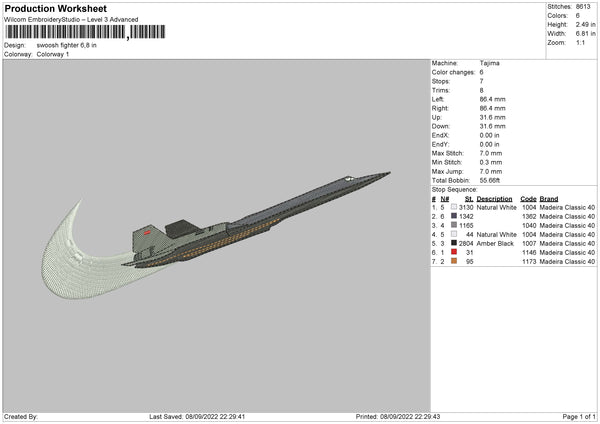Click the white swatch for 44 stitches

(x=454, y=234)
